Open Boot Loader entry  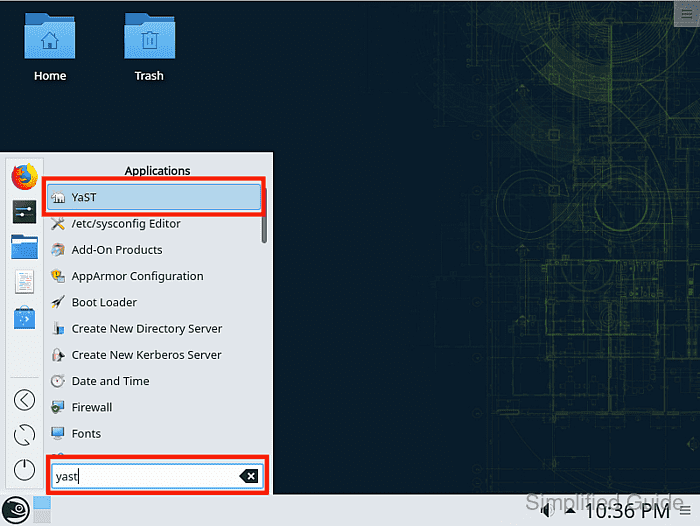[x=154, y=302]
